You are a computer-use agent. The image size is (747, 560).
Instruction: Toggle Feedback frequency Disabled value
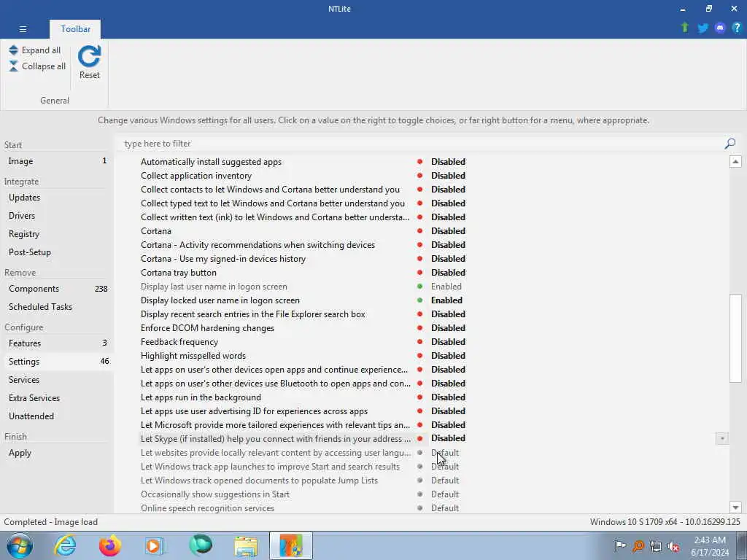(448, 342)
